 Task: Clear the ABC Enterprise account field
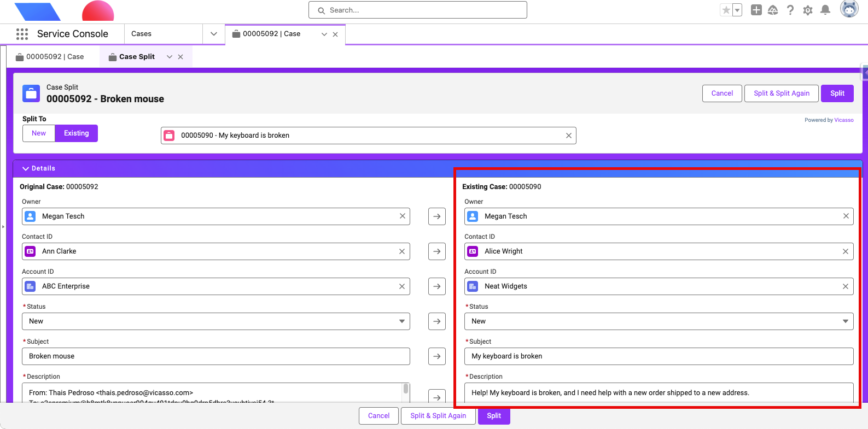[402, 286]
